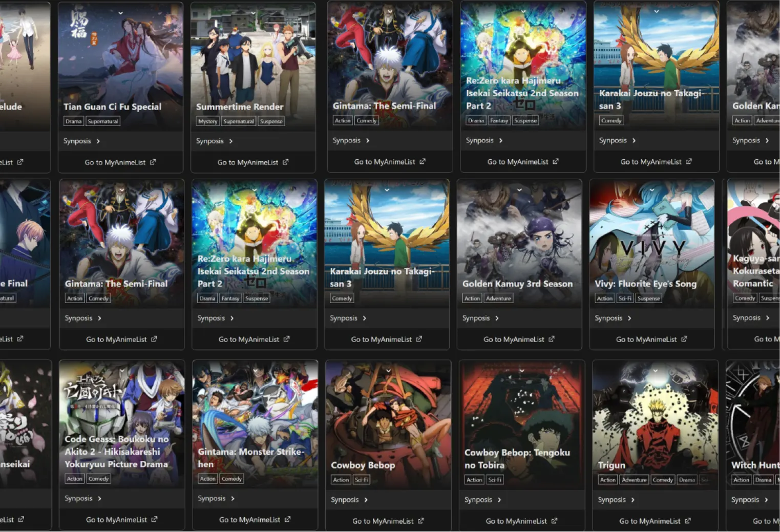Click external link icon on Tian Guan Ci Fu Special card

tap(153, 162)
